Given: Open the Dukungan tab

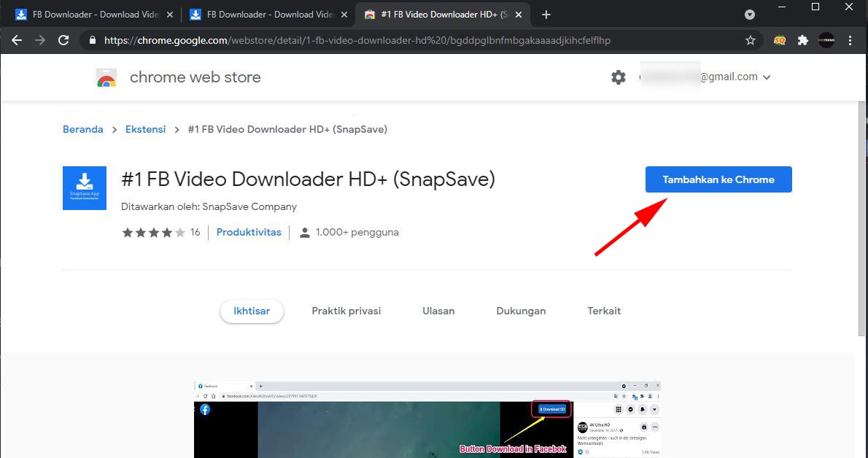Looking at the screenshot, I should [521, 311].
